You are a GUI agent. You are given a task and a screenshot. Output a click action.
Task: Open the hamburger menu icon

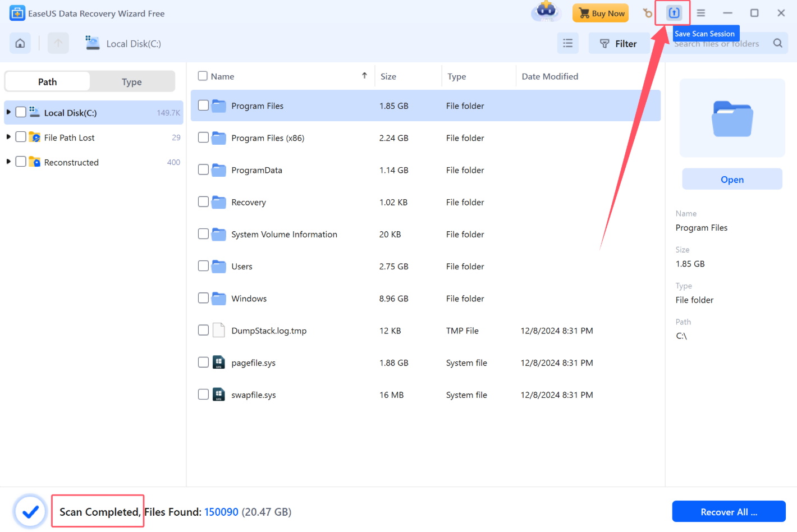(x=701, y=13)
